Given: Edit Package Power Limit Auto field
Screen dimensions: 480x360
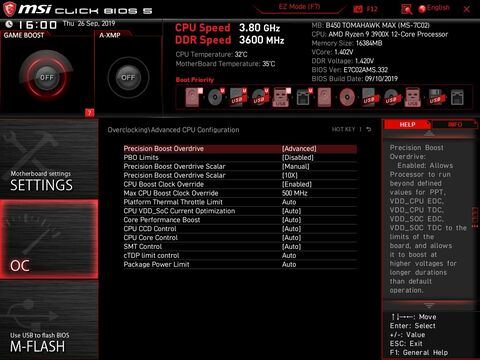Looking at the screenshot, I should 289,265.
